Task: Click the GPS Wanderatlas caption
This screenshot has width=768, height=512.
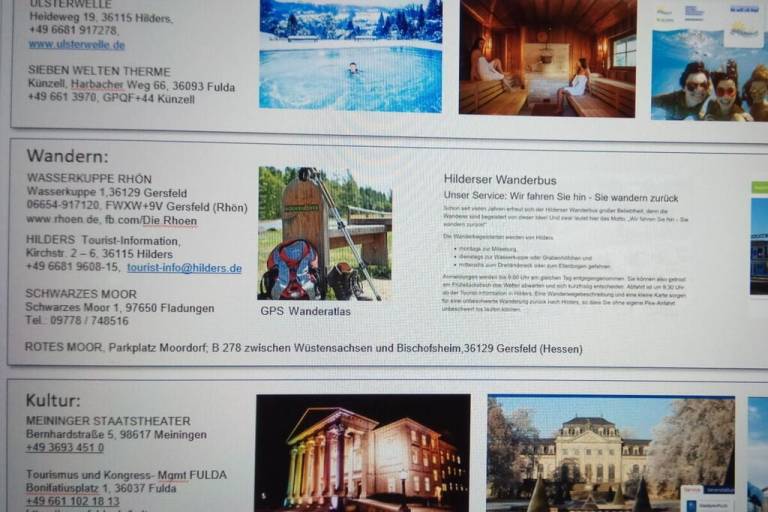Action: pyautogui.click(x=306, y=311)
